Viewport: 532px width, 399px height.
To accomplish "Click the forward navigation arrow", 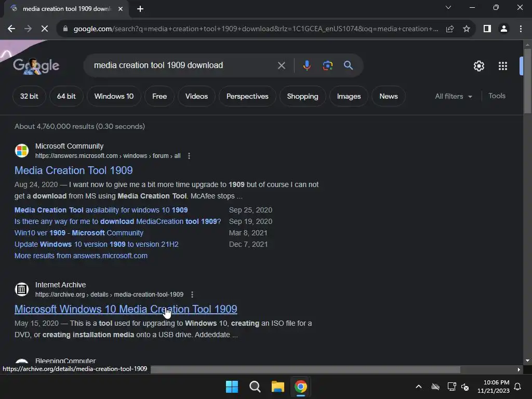I will coord(28,29).
